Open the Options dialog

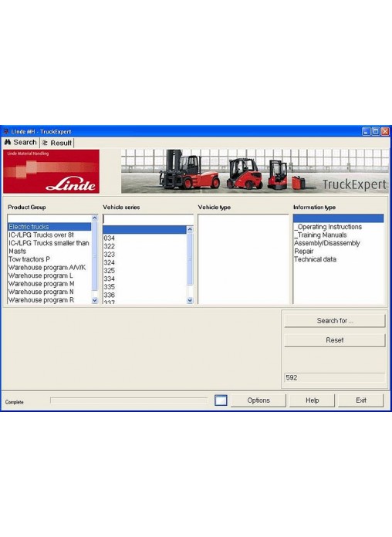tap(259, 400)
